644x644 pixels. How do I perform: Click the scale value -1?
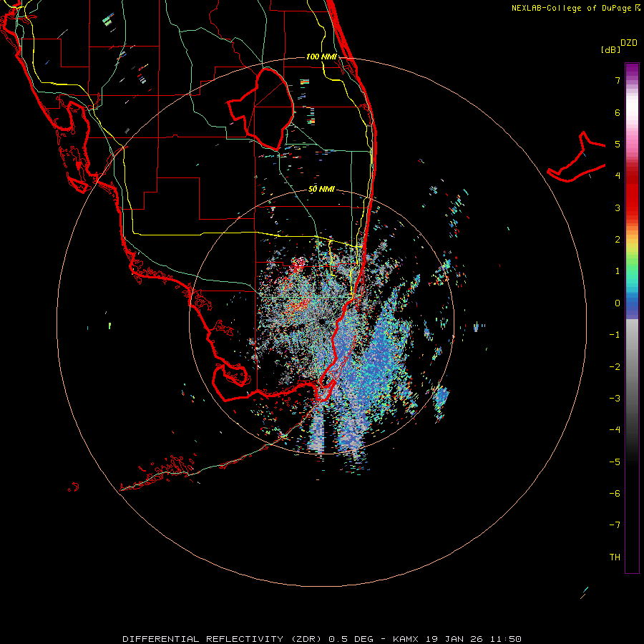click(615, 335)
